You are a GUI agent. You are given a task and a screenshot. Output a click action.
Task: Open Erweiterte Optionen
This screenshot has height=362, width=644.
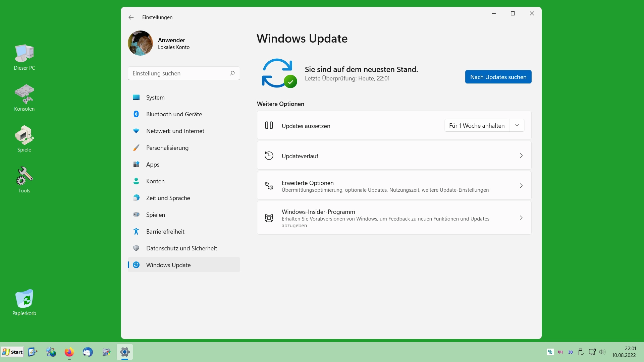[x=394, y=186]
